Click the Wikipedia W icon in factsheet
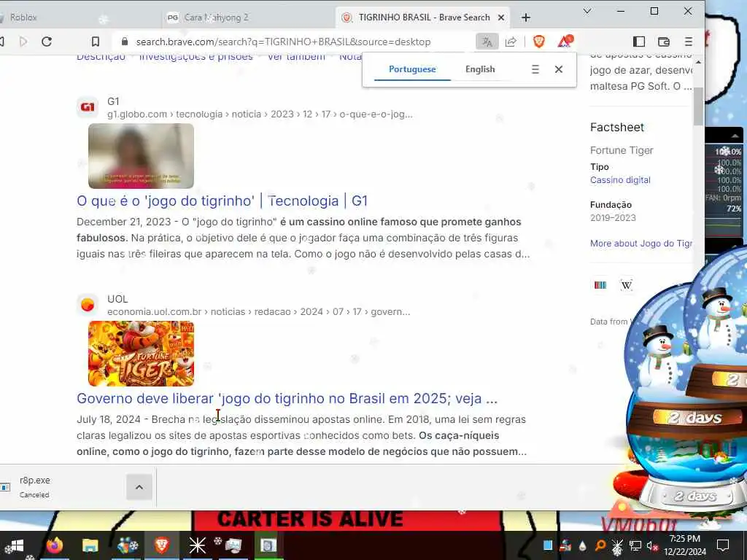This screenshot has width=747, height=560. [x=627, y=285]
